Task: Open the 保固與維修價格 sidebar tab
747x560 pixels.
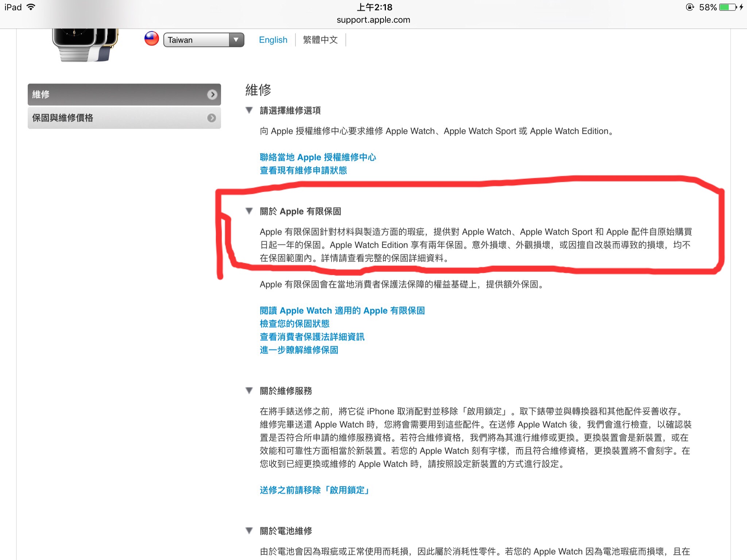Action: tap(124, 118)
